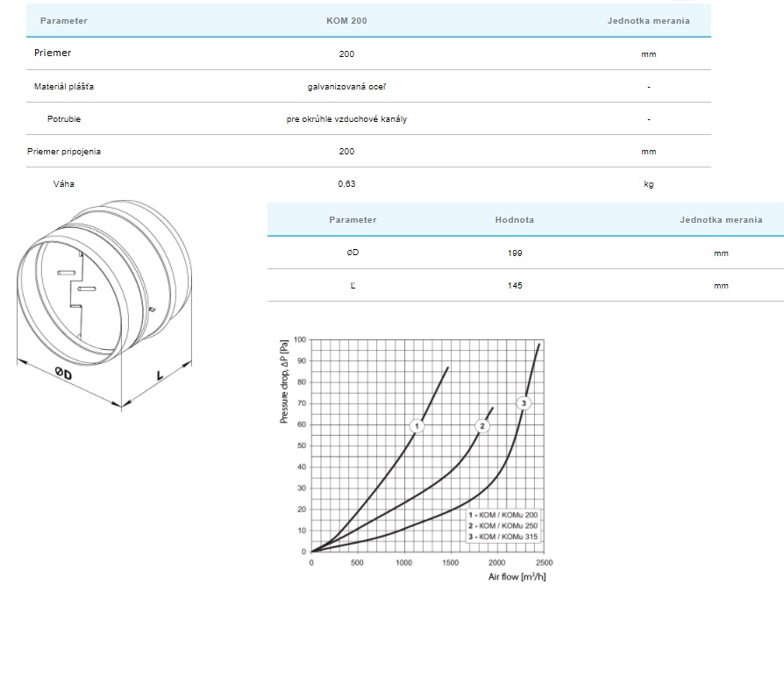The image size is (784, 684).
Task: Select the KOM 200 column header
Action: (x=346, y=20)
